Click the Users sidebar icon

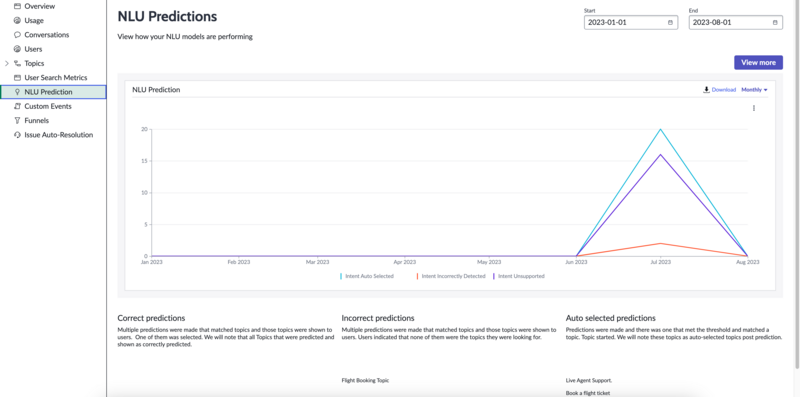[17, 49]
